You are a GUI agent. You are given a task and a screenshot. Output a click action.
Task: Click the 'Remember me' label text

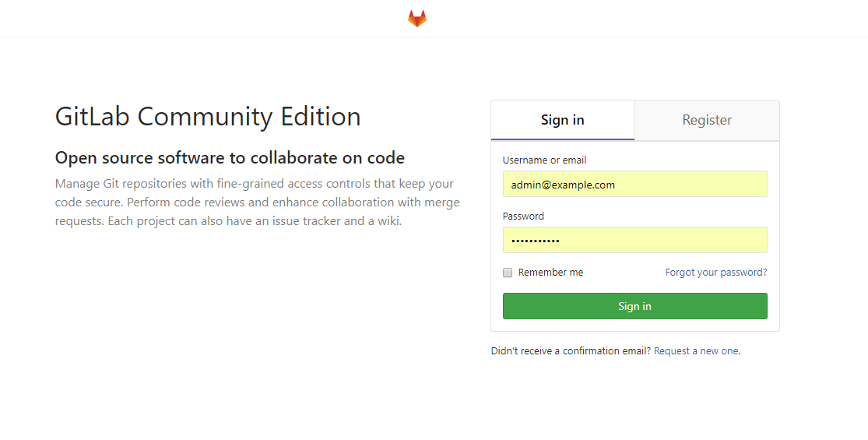[x=550, y=273]
